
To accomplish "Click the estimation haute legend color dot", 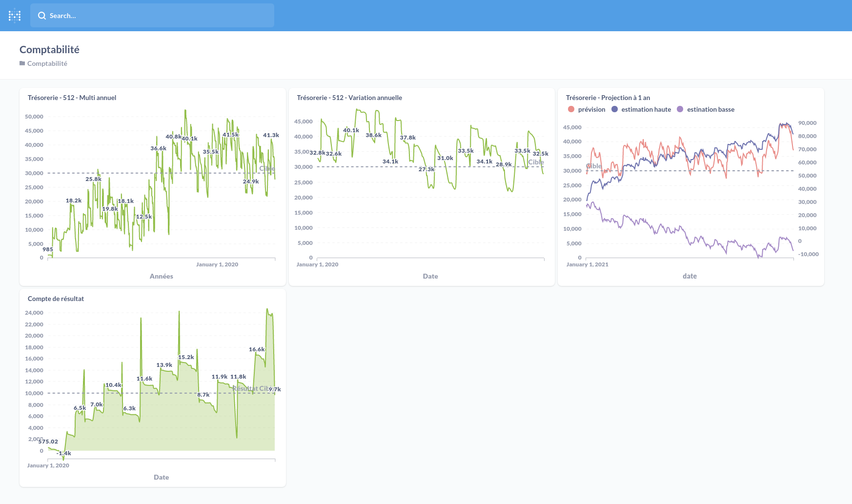I will [614, 109].
